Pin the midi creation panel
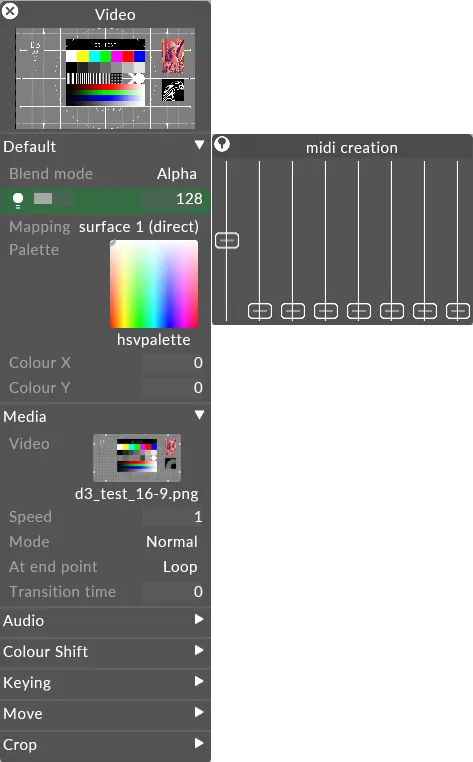Viewport: 473px width, 762px height. (x=222, y=144)
